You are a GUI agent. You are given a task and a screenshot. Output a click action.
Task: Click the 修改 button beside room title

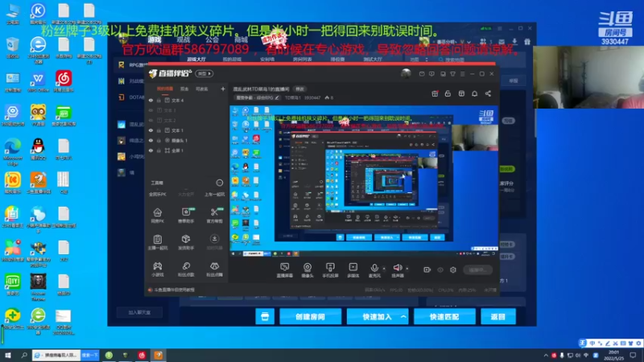pos(300,89)
